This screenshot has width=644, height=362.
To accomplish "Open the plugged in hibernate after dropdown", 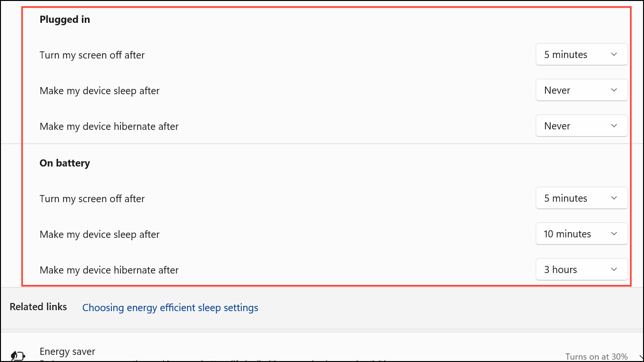I will tap(582, 126).
